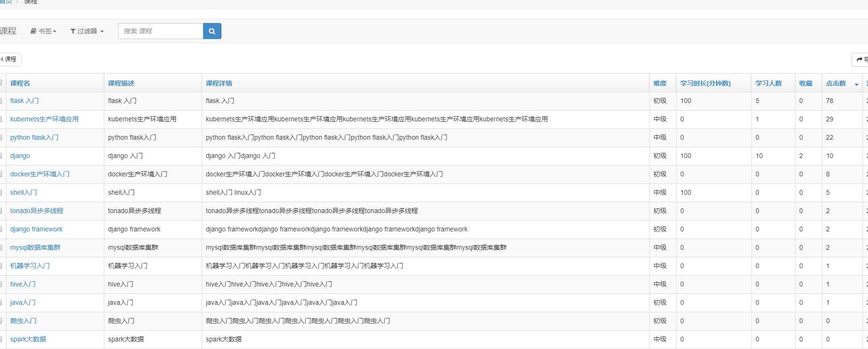The width and height of the screenshot is (868, 349).
Task: Click the sort caret beside 点击数
Action: click(x=856, y=84)
